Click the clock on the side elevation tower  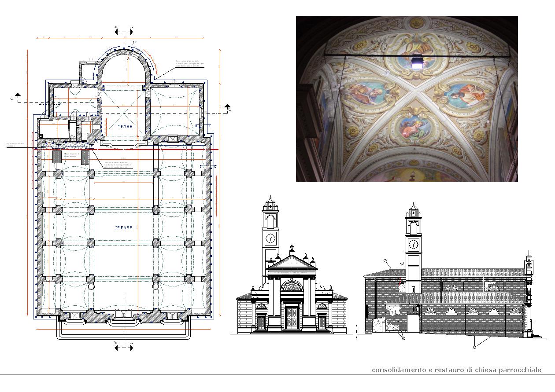413,244
